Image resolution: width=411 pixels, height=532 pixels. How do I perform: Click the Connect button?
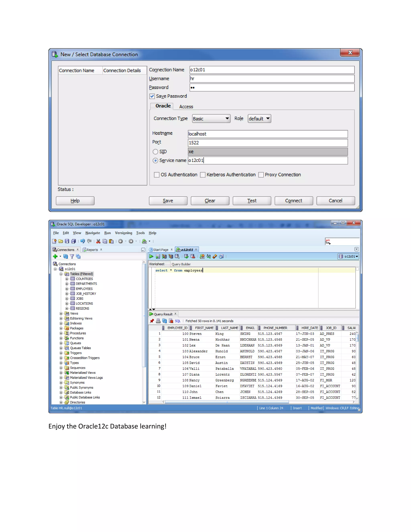294,201
